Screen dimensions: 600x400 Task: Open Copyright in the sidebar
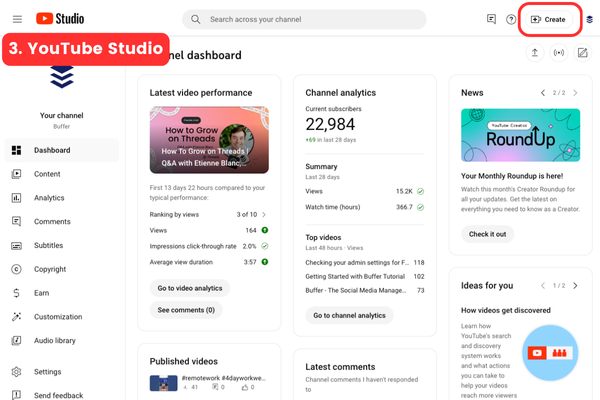(x=62, y=269)
